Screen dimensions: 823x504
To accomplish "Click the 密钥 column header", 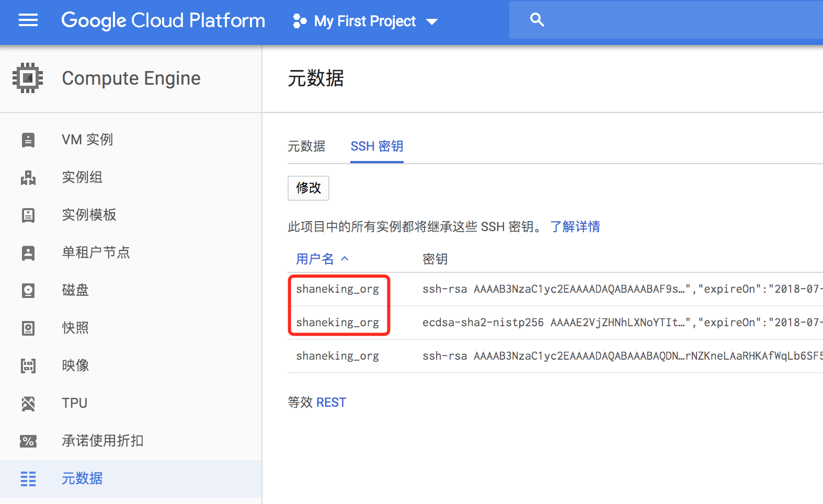I will coord(435,259).
